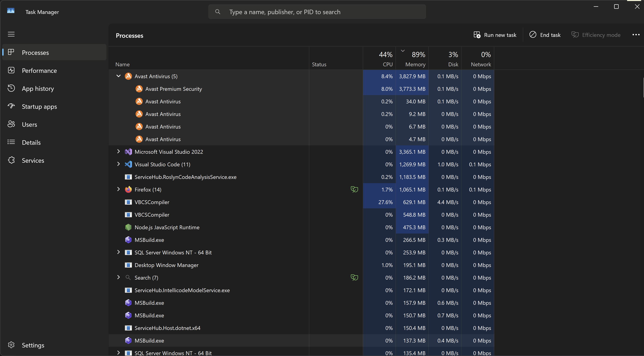Sort processes by Disk usage column

click(x=445, y=58)
